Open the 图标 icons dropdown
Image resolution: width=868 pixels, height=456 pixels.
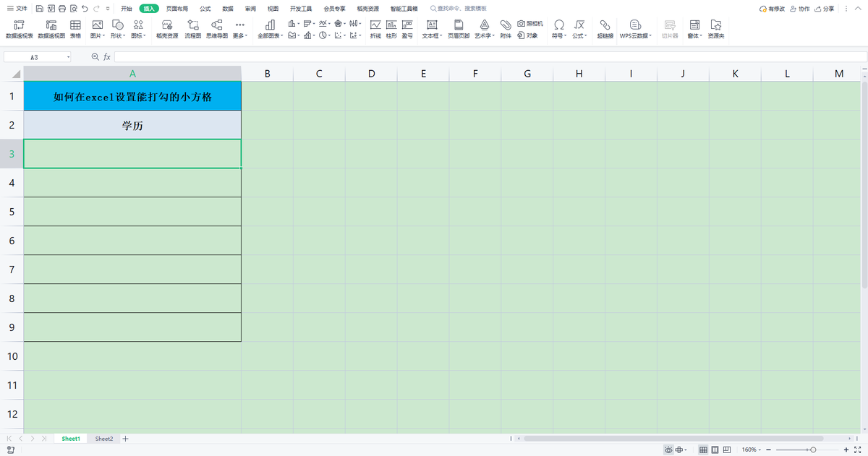pos(138,29)
